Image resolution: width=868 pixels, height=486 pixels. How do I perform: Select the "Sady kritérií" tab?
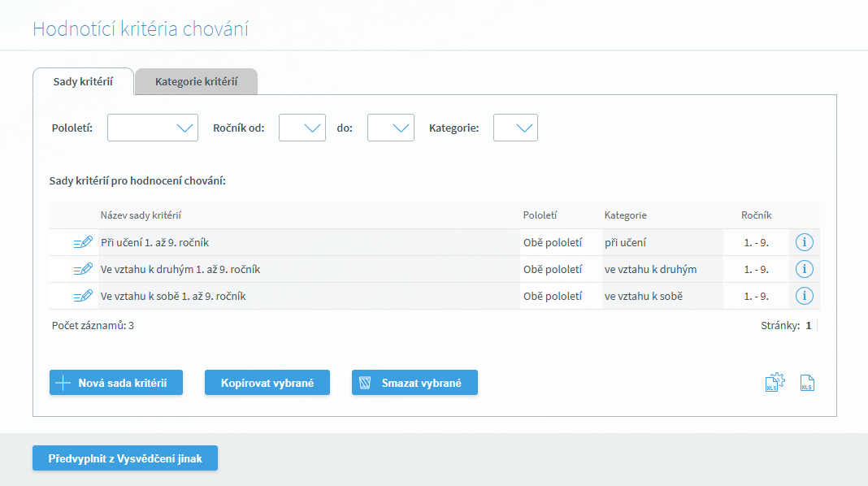(x=83, y=82)
